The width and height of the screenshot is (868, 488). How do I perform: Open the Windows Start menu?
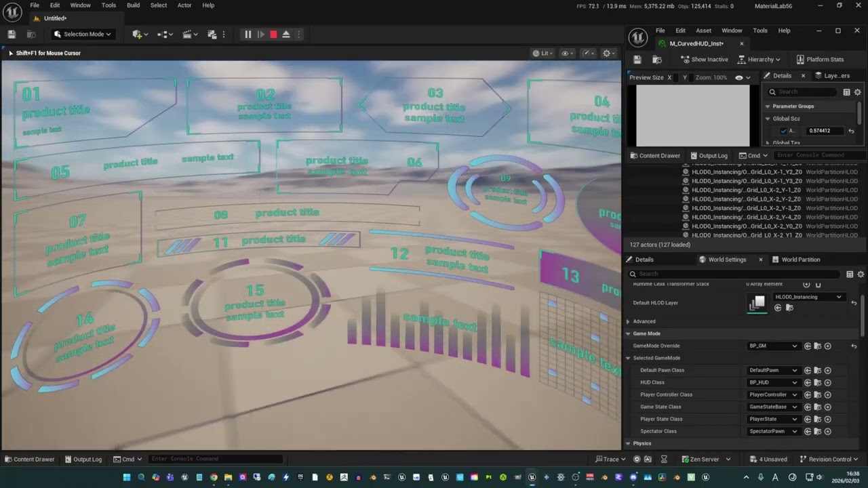pyautogui.click(x=126, y=477)
